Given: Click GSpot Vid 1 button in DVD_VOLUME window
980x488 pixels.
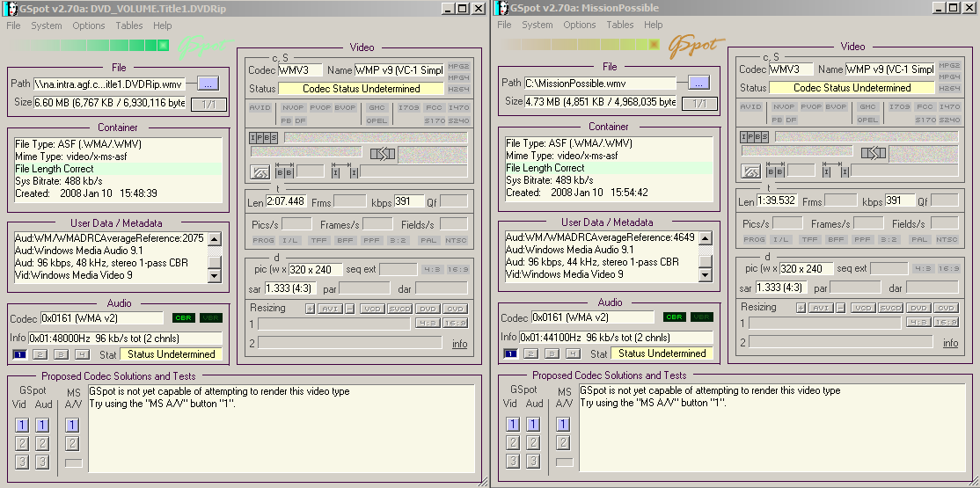Looking at the screenshot, I should (22, 426).
